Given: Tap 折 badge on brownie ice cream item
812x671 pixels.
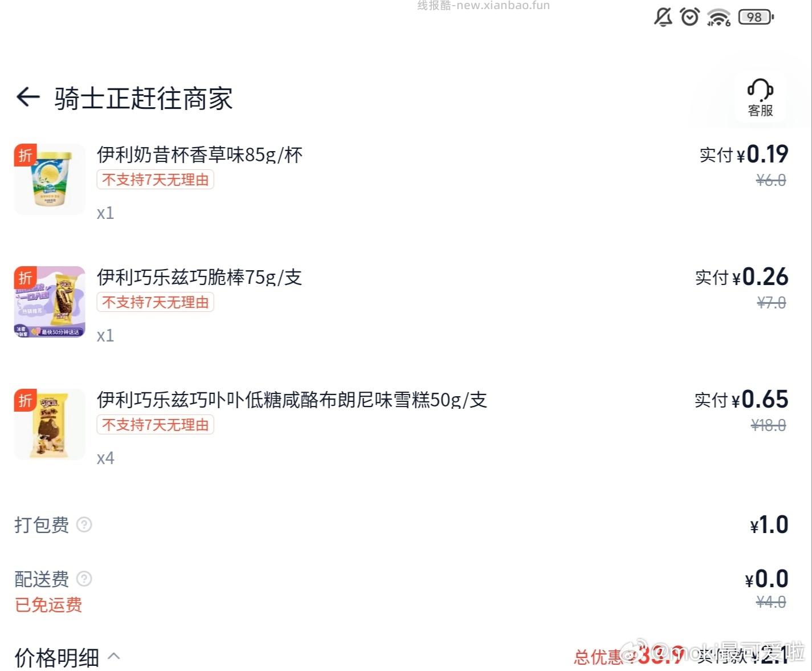Looking at the screenshot, I should 25,401.
